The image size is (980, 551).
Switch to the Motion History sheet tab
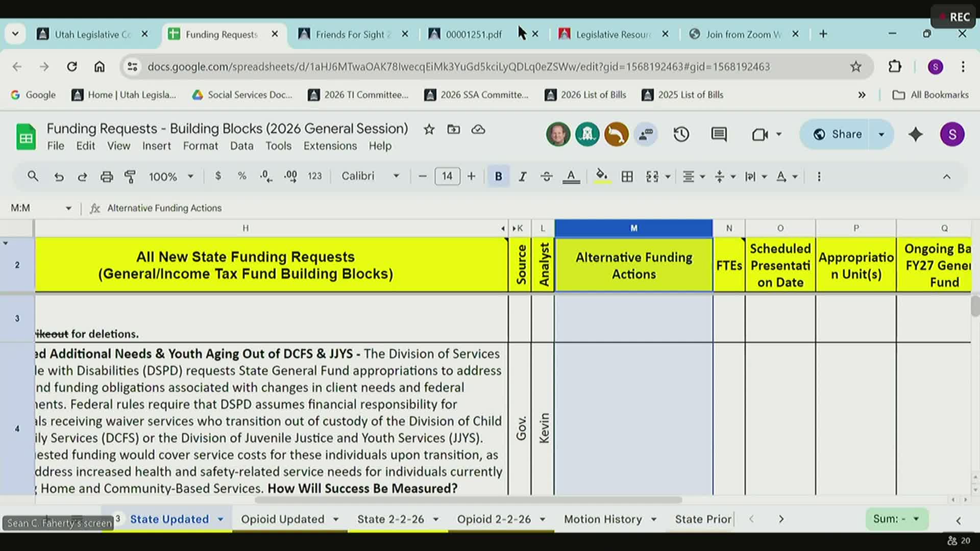click(603, 519)
